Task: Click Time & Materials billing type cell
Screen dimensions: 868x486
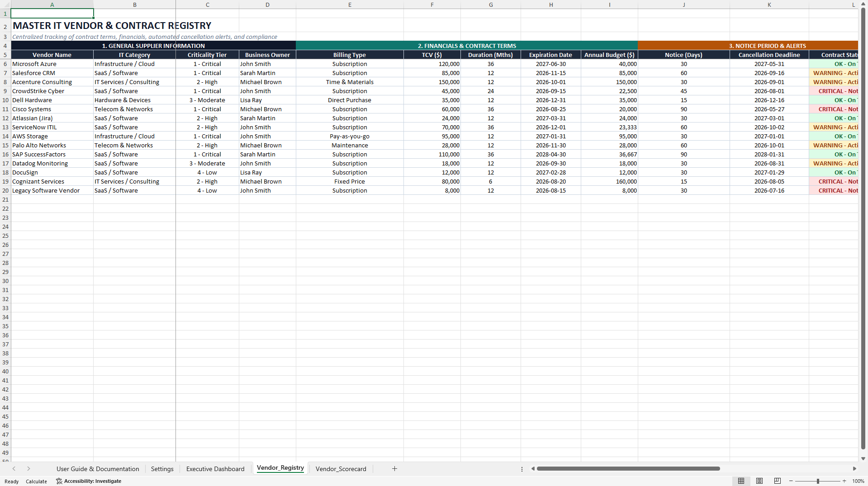Action: click(350, 82)
